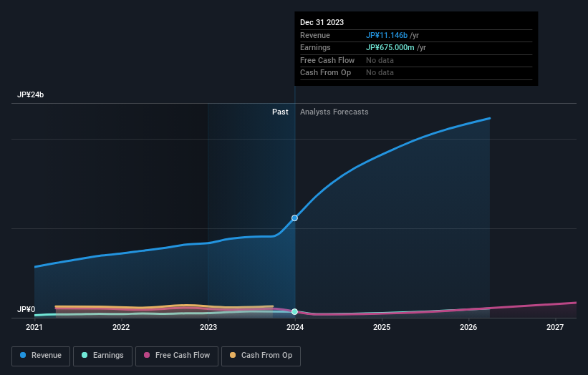This screenshot has height=375, width=588.
Task: Click the 2022 x-axis label
Action: click(121, 328)
